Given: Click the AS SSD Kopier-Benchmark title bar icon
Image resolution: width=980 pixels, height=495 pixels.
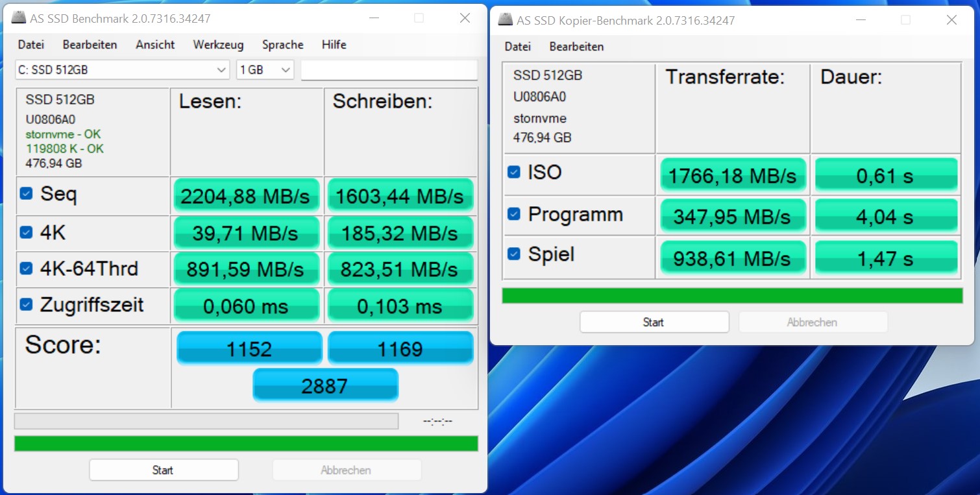Looking at the screenshot, I should tap(506, 20).
